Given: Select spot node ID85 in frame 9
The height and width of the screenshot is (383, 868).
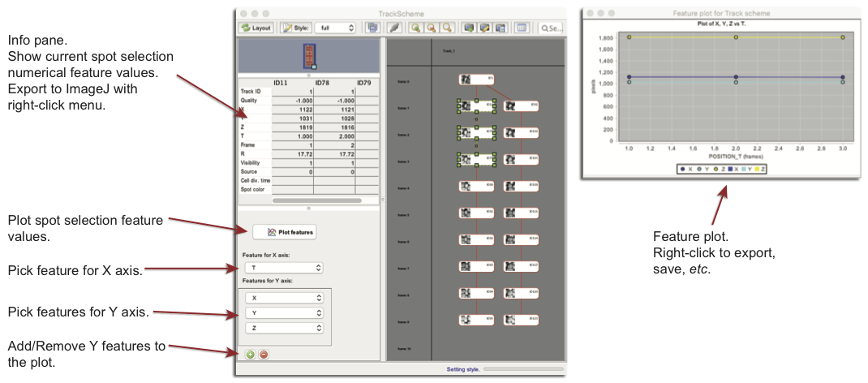Looking at the screenshot, I should coord(476,320).
